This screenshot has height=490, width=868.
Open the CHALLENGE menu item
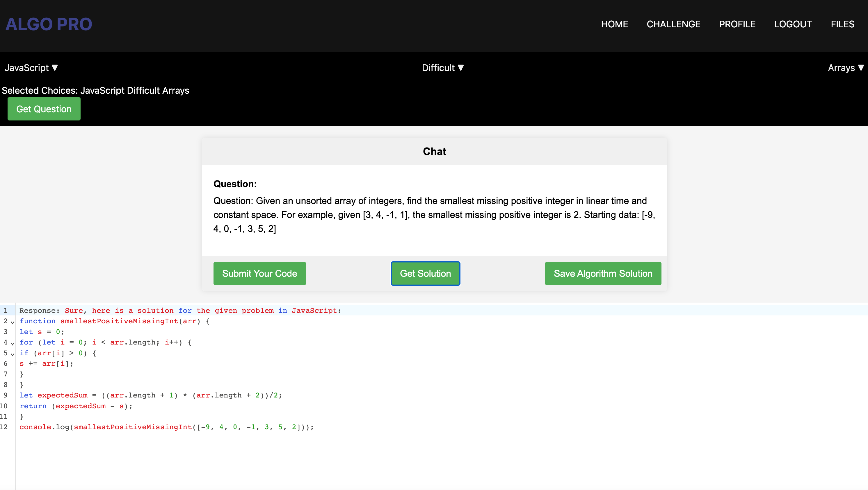[673, 24]
